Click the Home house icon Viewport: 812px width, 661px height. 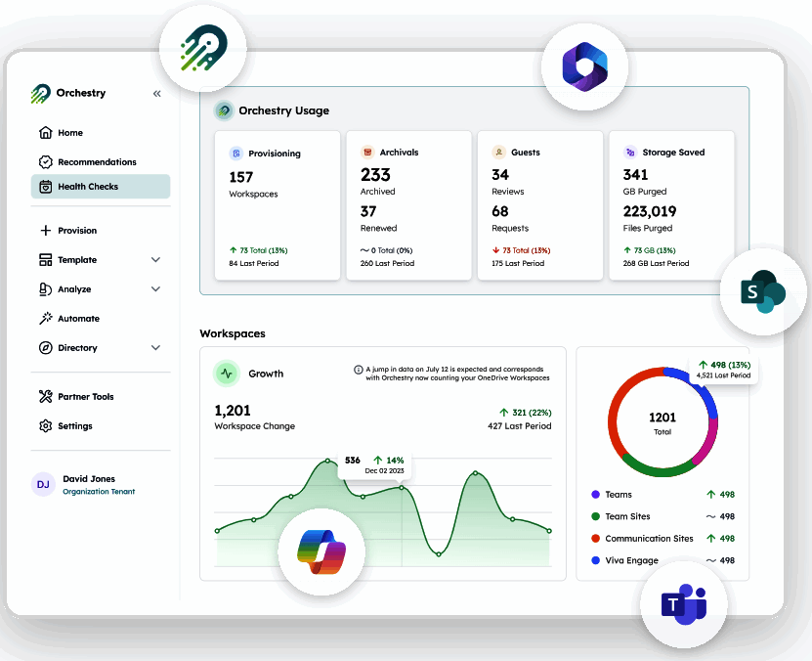(x=46, y=133)
